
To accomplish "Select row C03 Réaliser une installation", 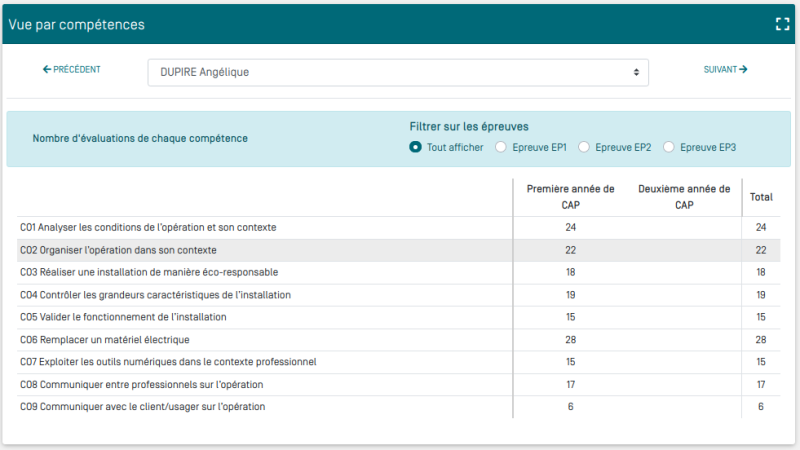I will pos(149,272).
